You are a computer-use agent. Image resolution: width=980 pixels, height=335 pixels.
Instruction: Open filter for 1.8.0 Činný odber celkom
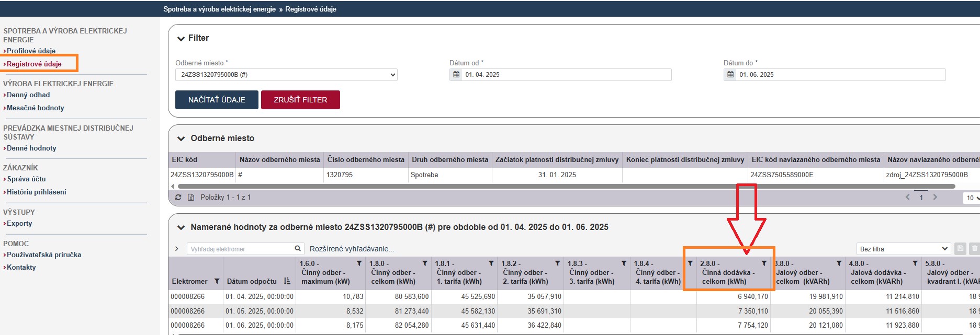point(425,263)
